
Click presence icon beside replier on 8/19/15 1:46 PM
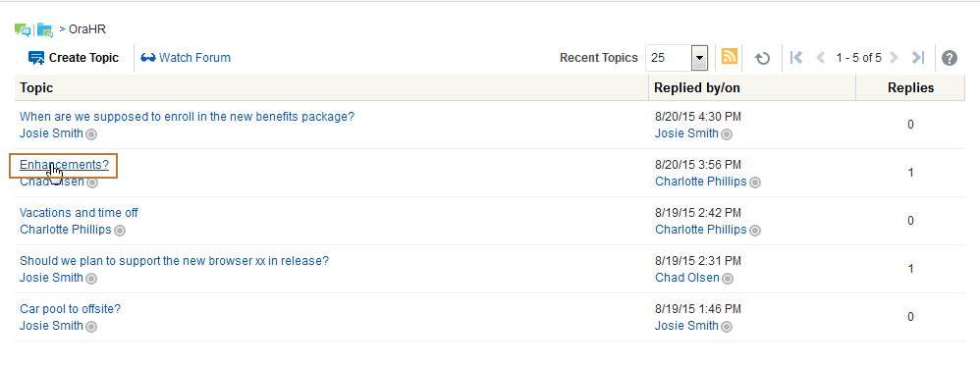coord(727,327)
